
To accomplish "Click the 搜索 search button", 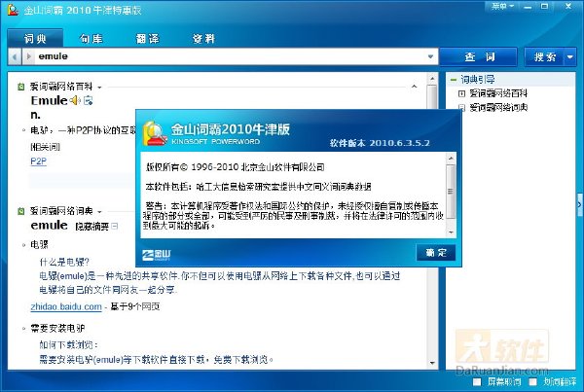I will pos(545,57).
